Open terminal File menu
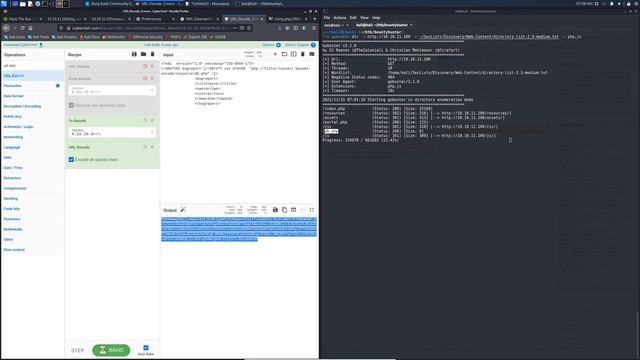640x360 pixels. tap(327, 18)
